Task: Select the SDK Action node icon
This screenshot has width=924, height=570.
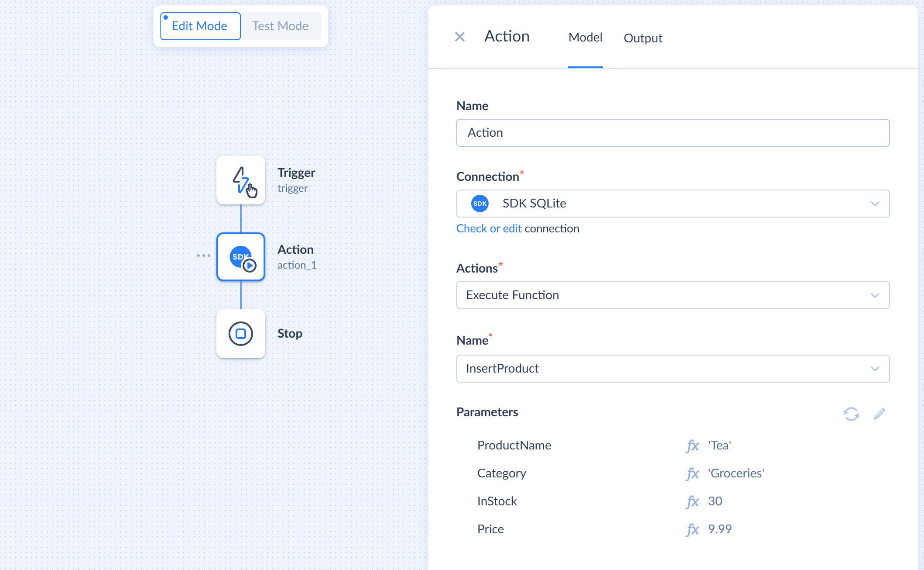Action: (241, 257)
